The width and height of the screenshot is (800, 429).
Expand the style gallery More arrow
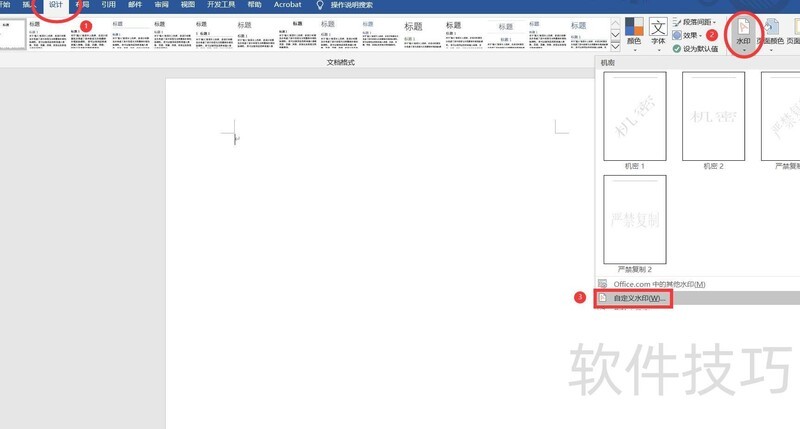(x=615, y=46)
